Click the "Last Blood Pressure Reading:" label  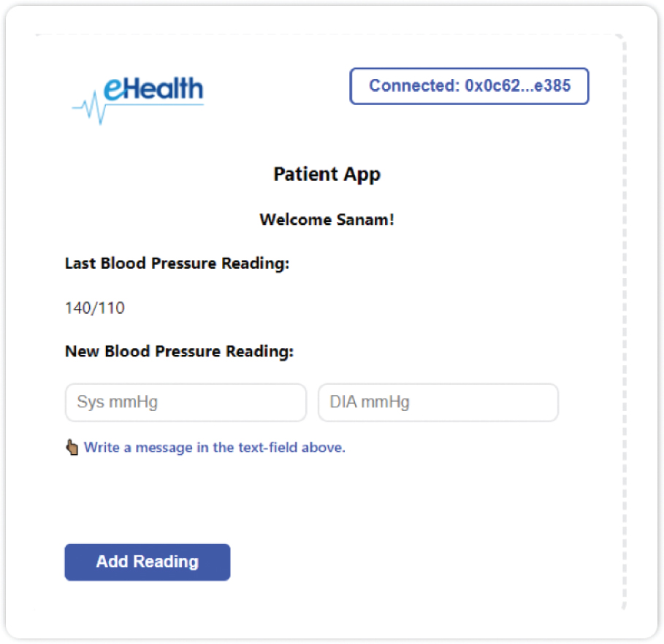click(178, 264)
